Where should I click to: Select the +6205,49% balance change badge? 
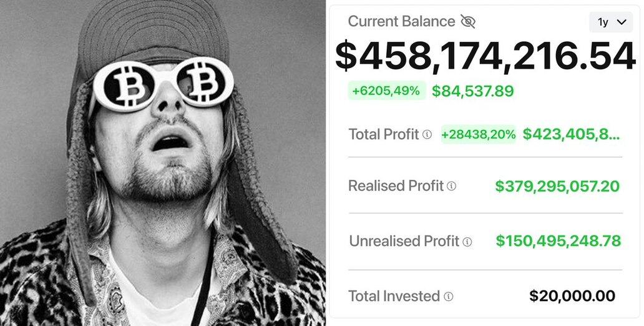[387, 91]
